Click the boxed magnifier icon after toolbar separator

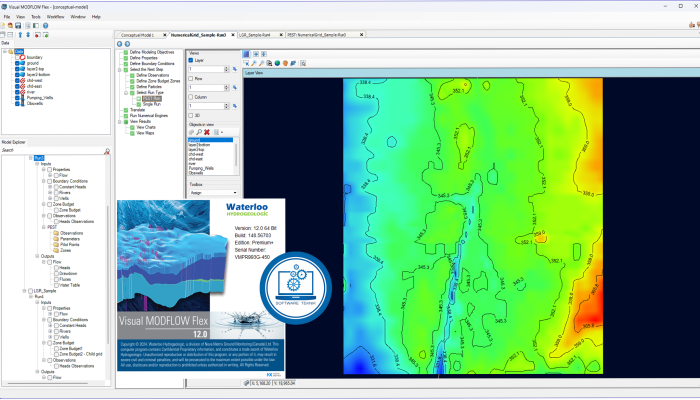303,63
